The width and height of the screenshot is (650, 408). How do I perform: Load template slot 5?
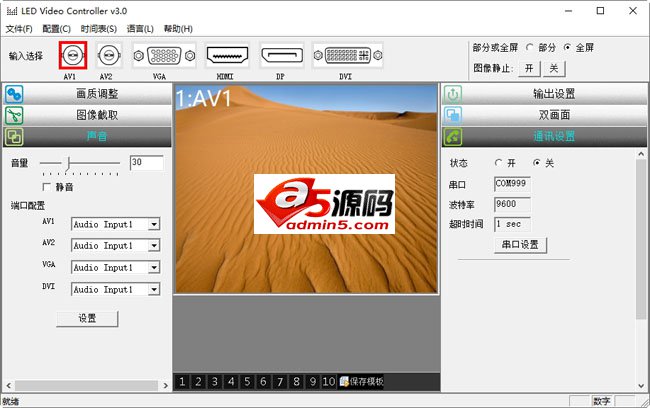[x=247, y=381]
